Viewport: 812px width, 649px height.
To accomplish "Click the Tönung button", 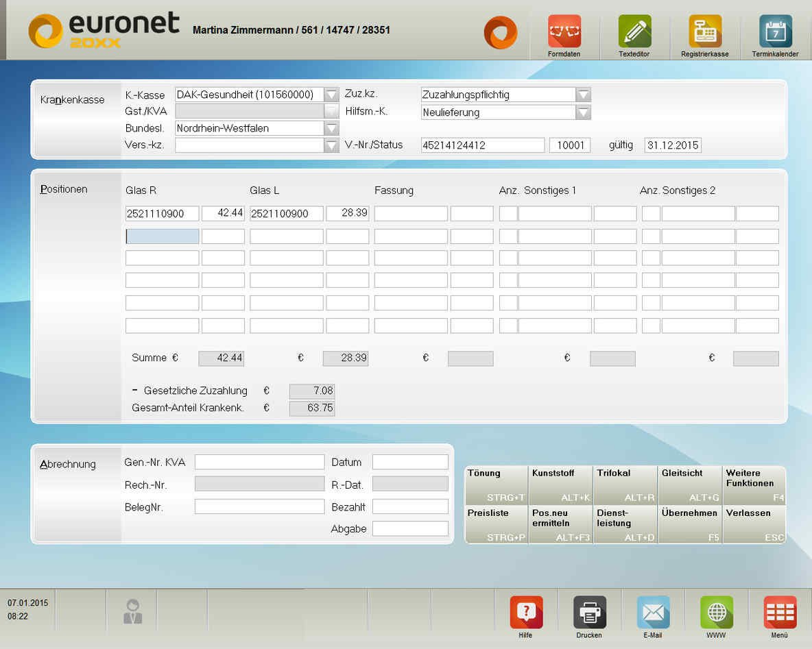I will pos(496,485).
